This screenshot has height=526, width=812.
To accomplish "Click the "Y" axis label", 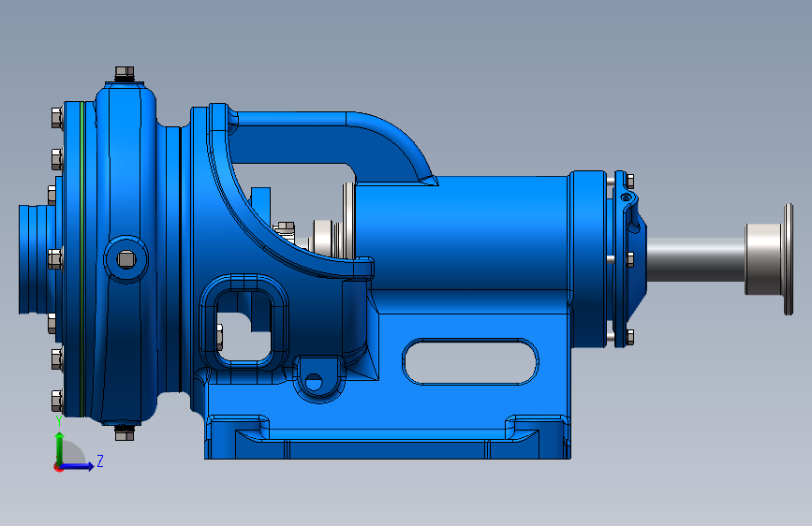I will pyautogui.click(x=59, y=421).
